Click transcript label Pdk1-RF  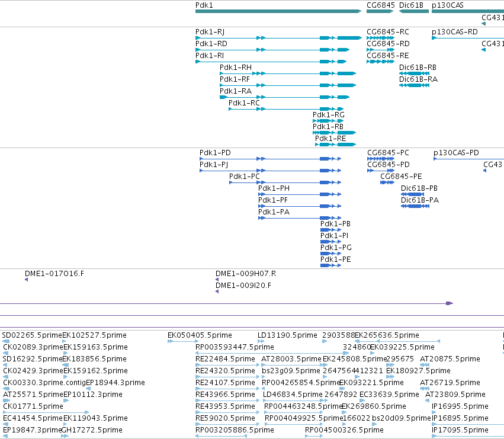(x=235, y=79)
